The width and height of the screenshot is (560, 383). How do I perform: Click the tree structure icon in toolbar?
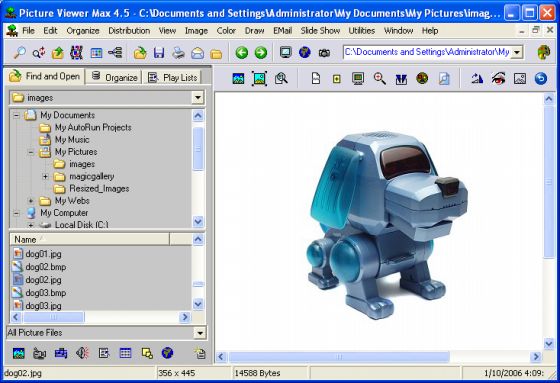click(x=115, y=53)
